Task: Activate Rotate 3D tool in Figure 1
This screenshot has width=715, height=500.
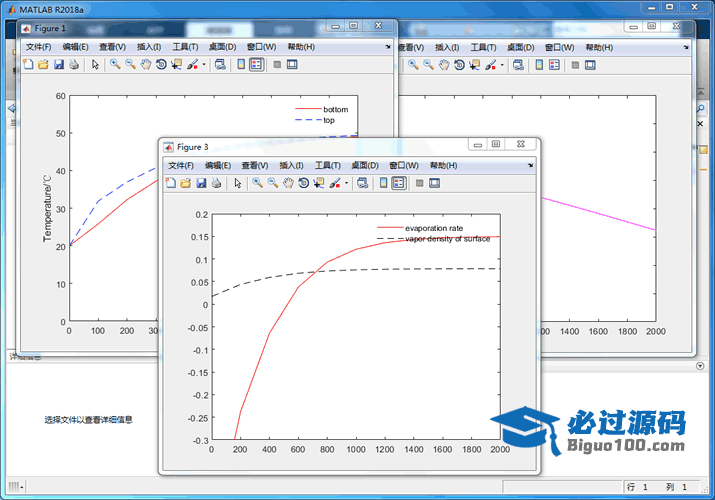Action: tap(161, 65)
